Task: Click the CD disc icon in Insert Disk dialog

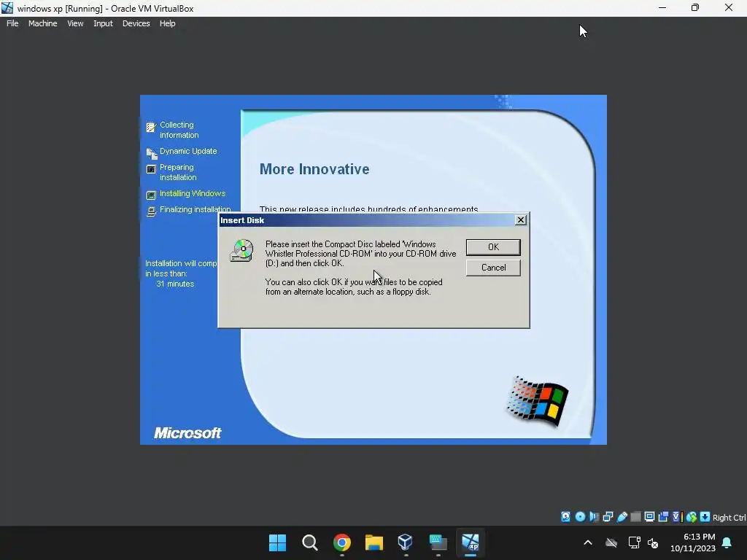Action: (x=241, y=251)
